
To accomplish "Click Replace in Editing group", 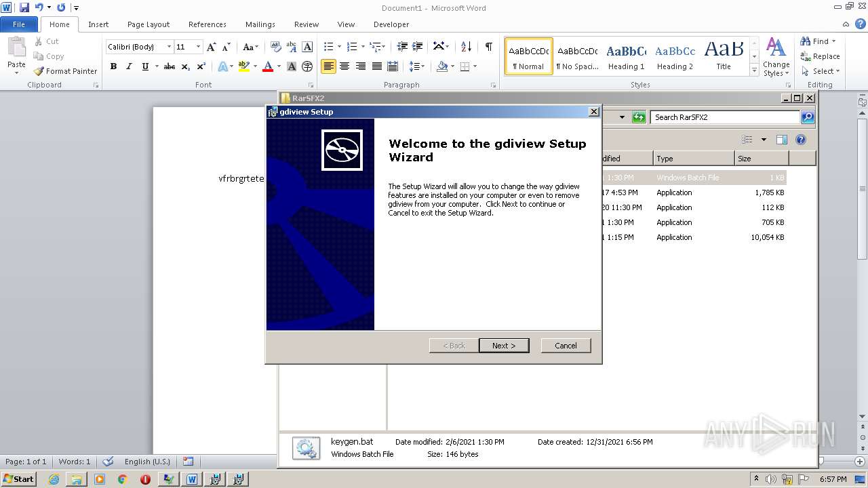I will pyautogui.click(x=820, y=56).
